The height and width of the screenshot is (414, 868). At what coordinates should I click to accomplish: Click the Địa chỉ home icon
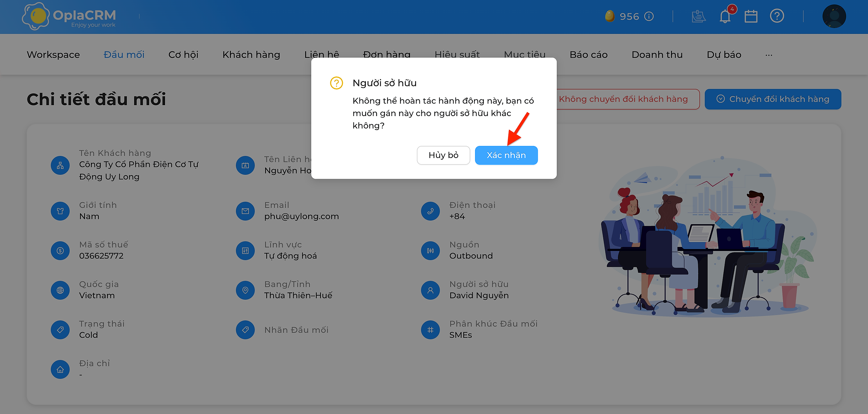[x=60, y=369]
